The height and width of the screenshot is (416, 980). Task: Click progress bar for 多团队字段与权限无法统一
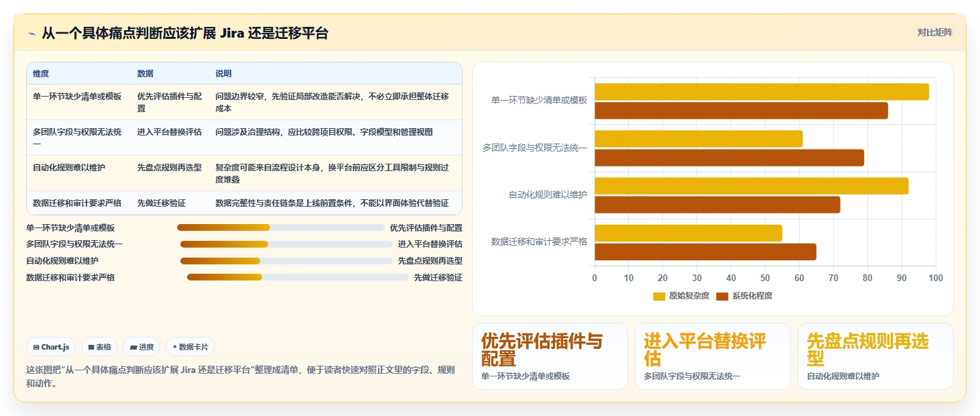point(286,244)
